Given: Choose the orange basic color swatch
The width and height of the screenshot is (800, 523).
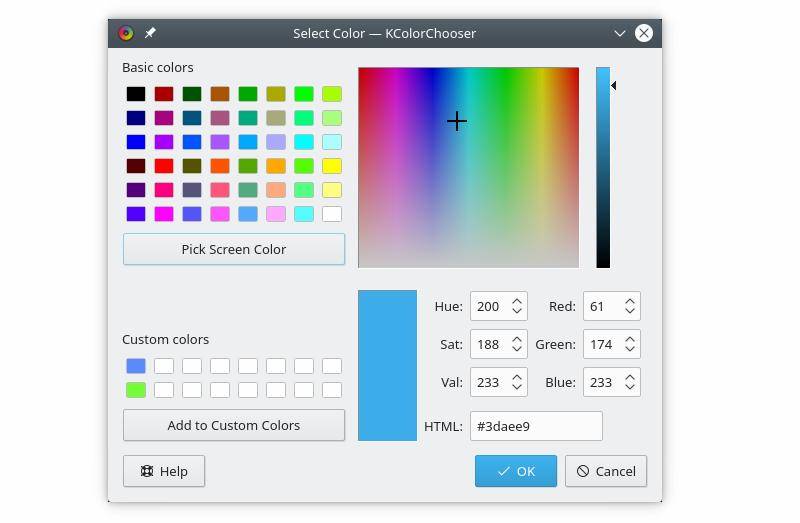Looking at the screenshot, I should [276, 166].
